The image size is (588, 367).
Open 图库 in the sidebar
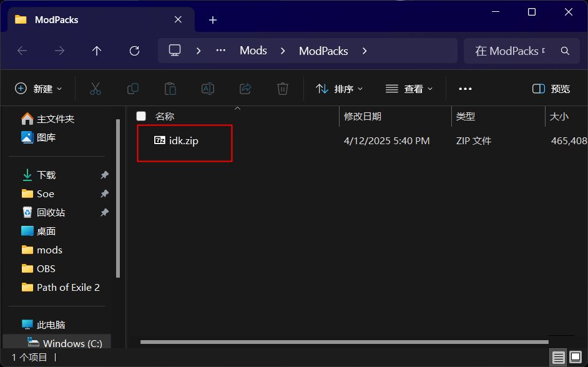(x=38, y=137)
